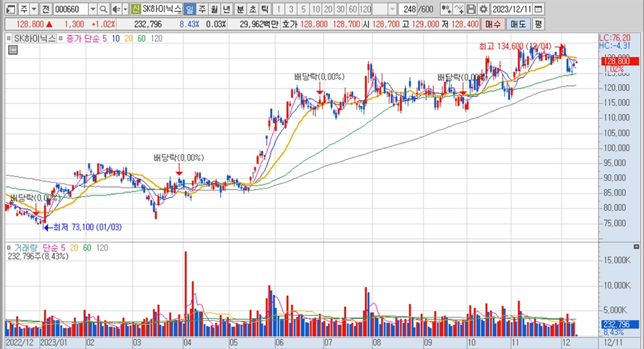
Task: Open chart settings gear icon
Action: click(x=483, y=8)
